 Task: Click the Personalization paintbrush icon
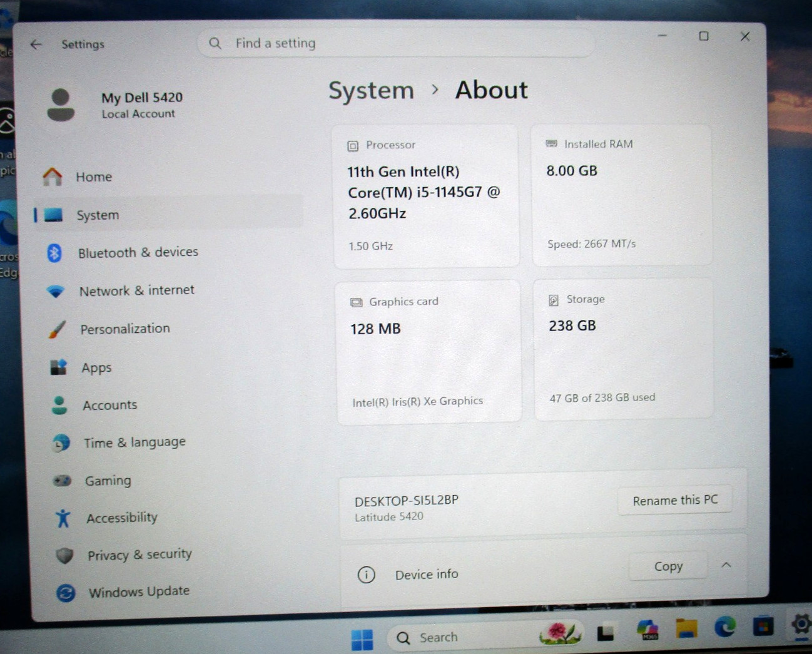pyautogui.click(x=57, y=329)
